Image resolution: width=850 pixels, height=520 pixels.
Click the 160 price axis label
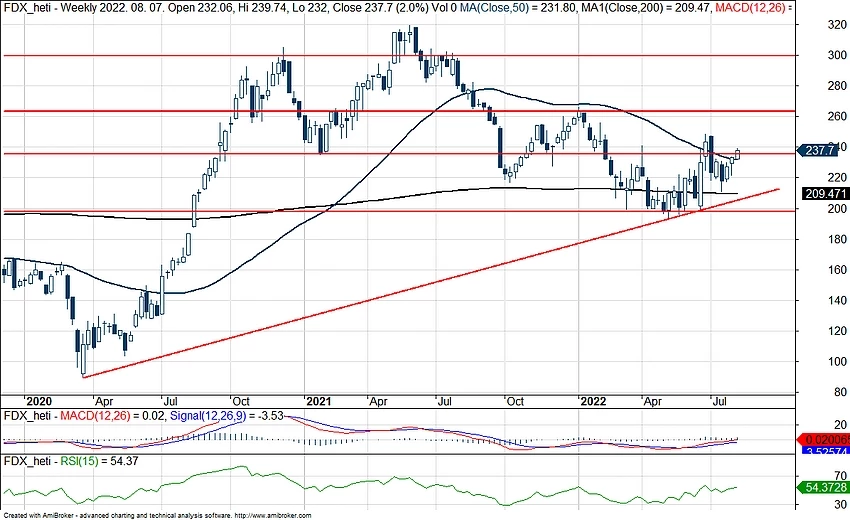click(837, 270)
